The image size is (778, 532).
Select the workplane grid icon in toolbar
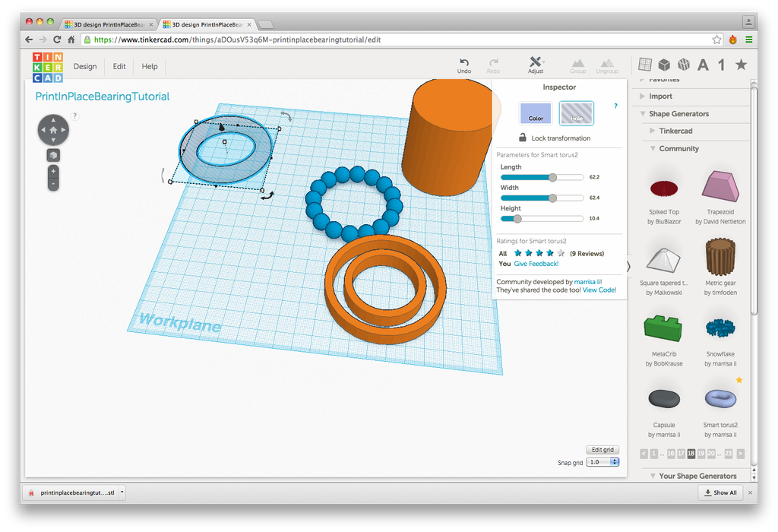tap(644, 64)
